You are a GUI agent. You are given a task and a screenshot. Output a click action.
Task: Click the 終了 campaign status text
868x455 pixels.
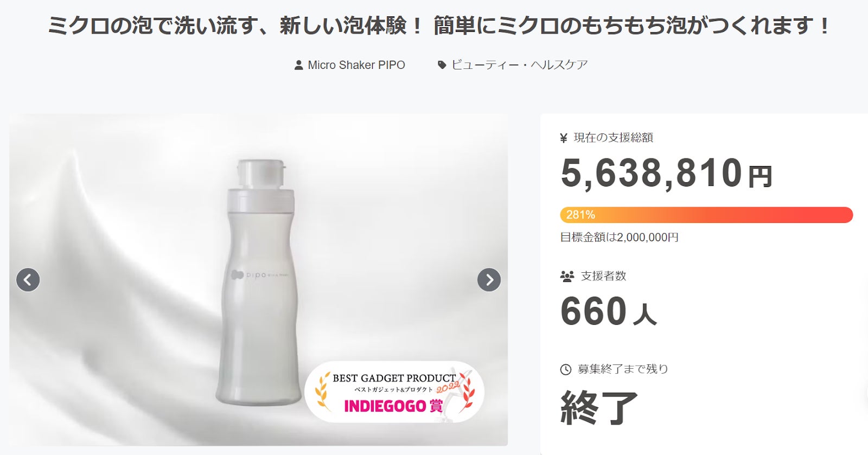(599, 408)
